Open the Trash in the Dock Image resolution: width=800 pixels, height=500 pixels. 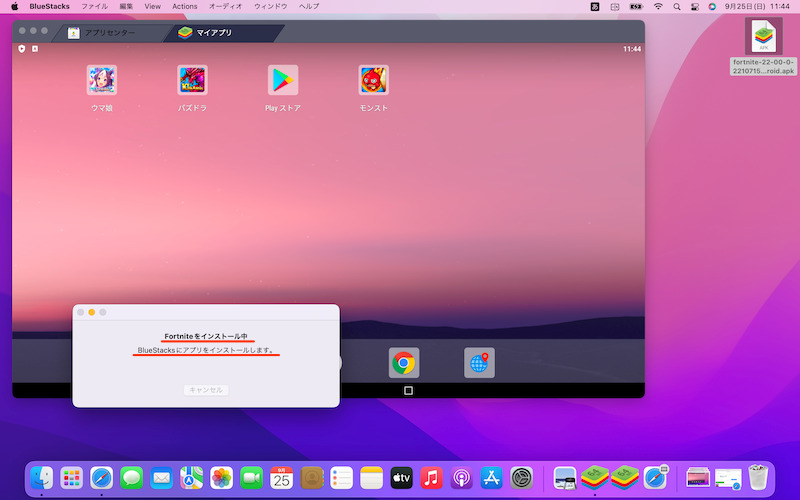(759, 478)
